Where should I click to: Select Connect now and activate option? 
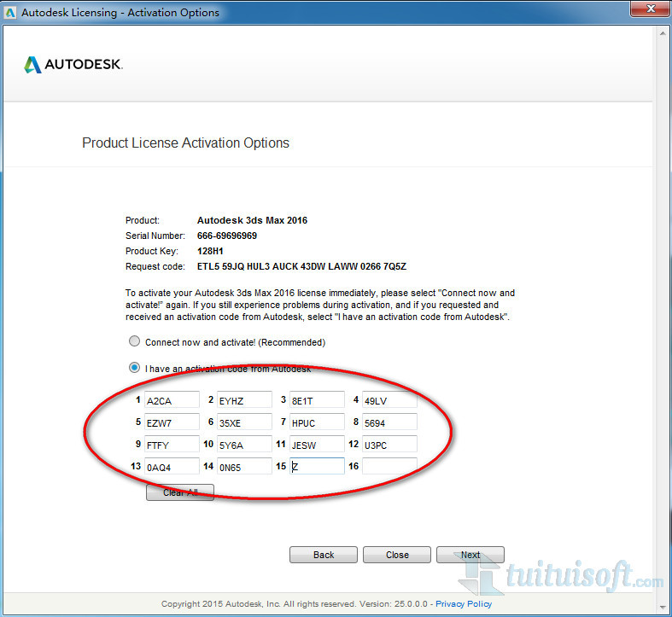click(x=134, y=342)
